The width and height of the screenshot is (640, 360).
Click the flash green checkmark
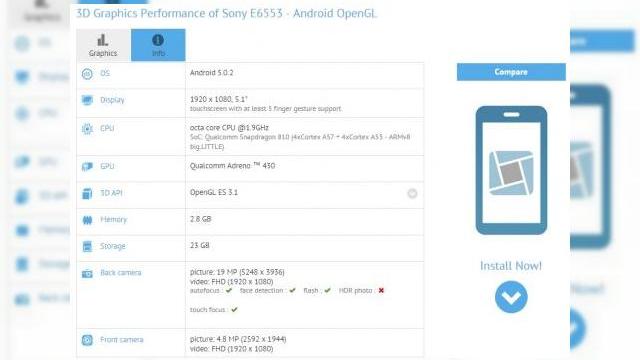[327, 291]
